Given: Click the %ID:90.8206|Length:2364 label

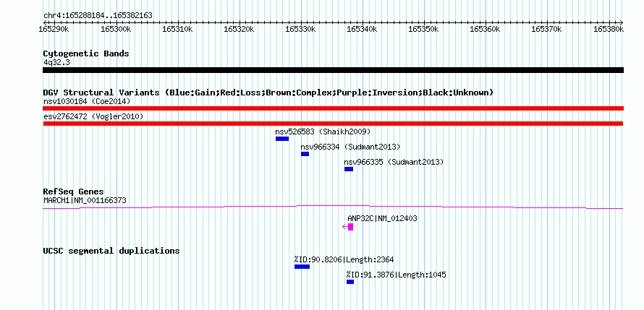Looking at the screenshot, I should click(344, 259).
